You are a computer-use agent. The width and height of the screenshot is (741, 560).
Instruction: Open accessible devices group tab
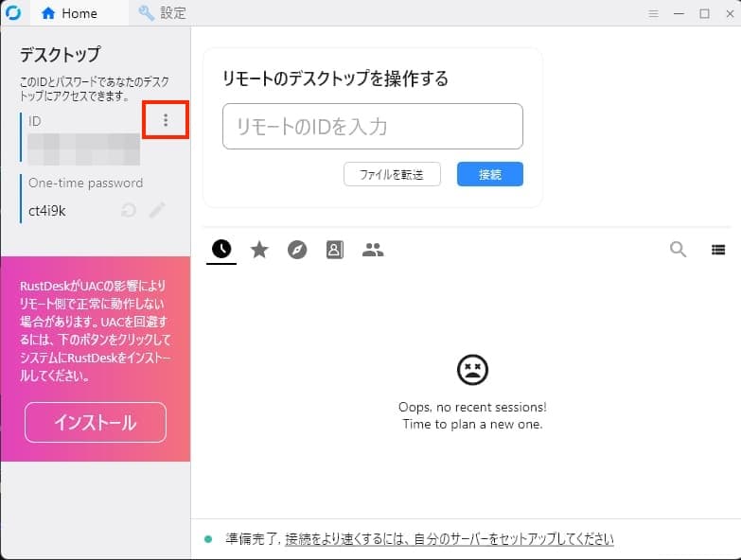pos(373,250)
